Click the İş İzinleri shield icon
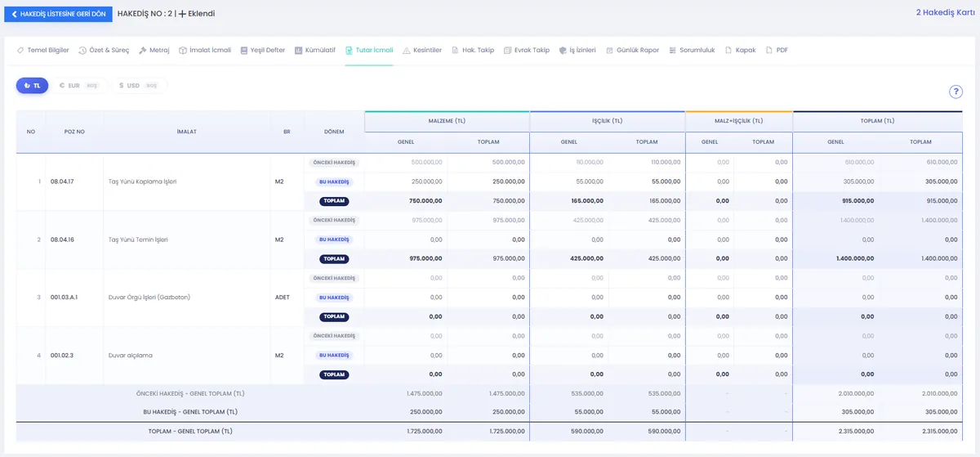980x457 pixels. coord(563,50)
